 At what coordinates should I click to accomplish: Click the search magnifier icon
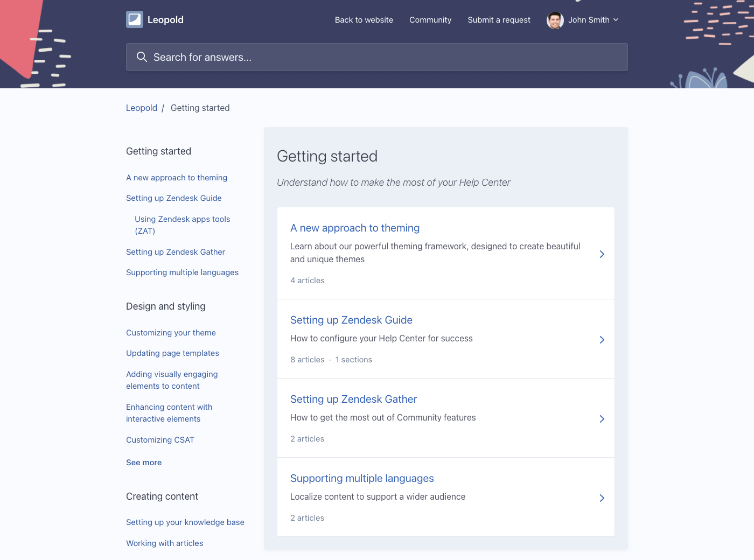[x=142, y=57]
